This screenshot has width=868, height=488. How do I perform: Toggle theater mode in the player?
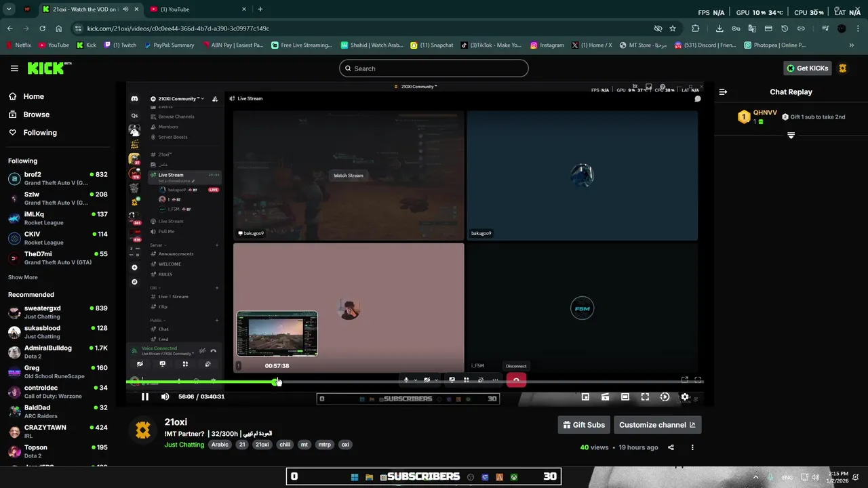(x=625, y=397)
